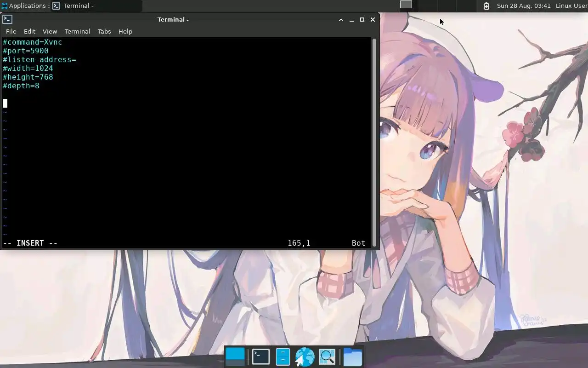Select the Terminal taskbar button in panel
The height and width of the screenshot is (368, 588).
click(x=96, y=6)
